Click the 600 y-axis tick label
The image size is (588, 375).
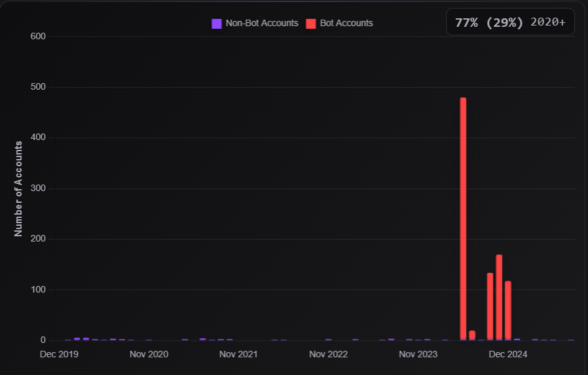coord(38,37)
